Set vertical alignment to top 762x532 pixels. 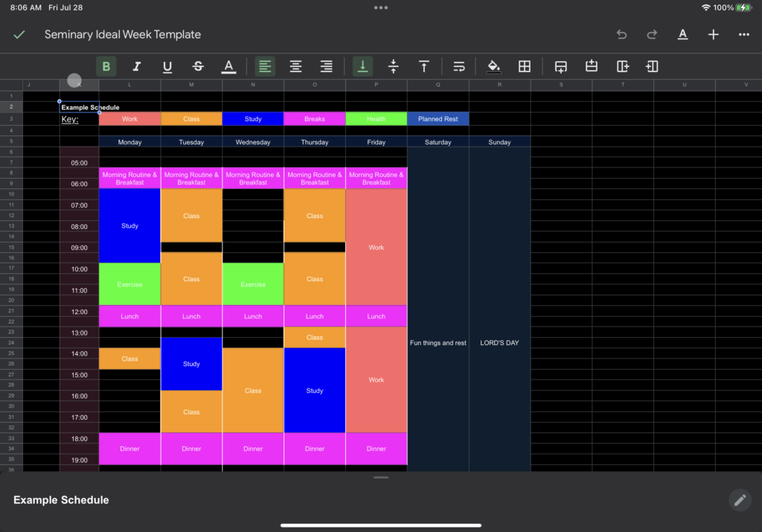[x=424, y=66]
